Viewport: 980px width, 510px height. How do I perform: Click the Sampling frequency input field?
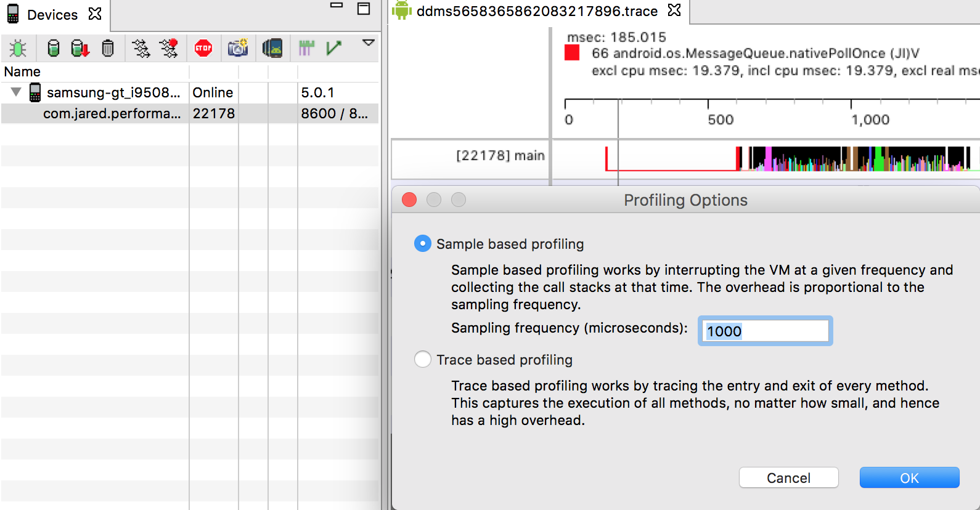pyautogui.click(x=765, y=331)
